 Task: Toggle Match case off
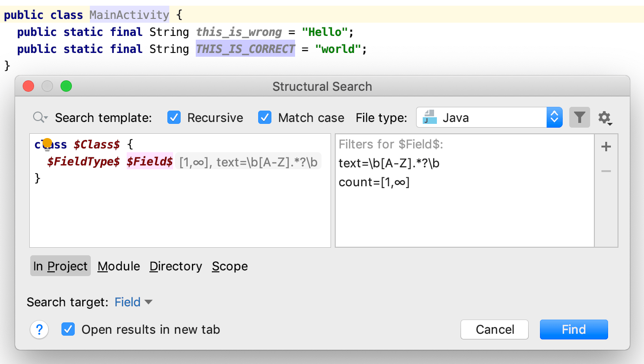(265, 118)
